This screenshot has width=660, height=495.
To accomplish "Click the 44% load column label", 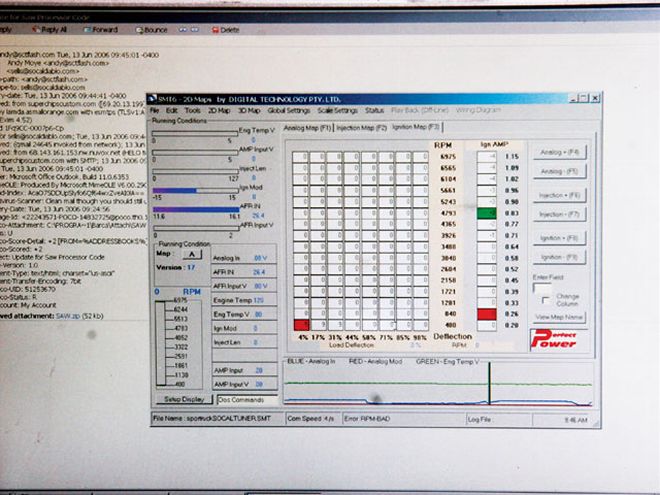I will pyautogui.click(x=351, y=337).
